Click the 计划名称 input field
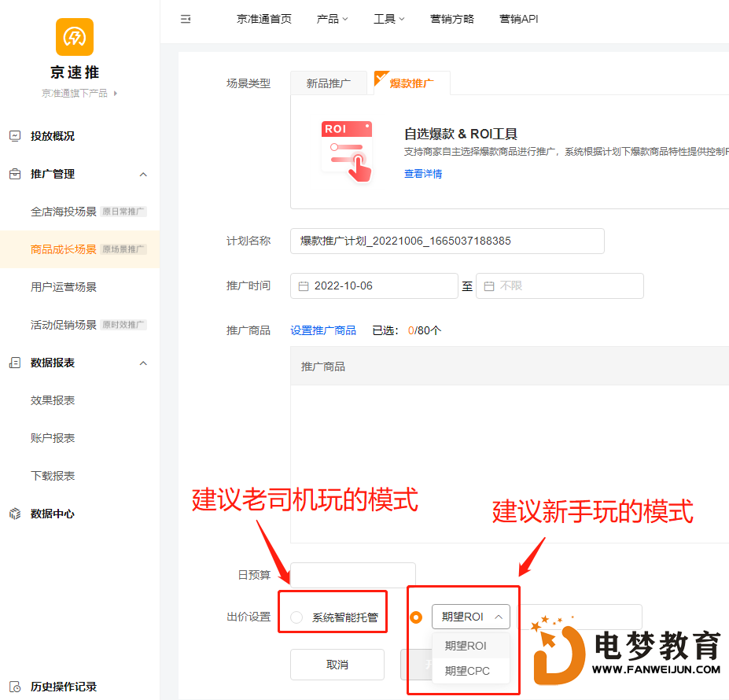 click(447, 241)
